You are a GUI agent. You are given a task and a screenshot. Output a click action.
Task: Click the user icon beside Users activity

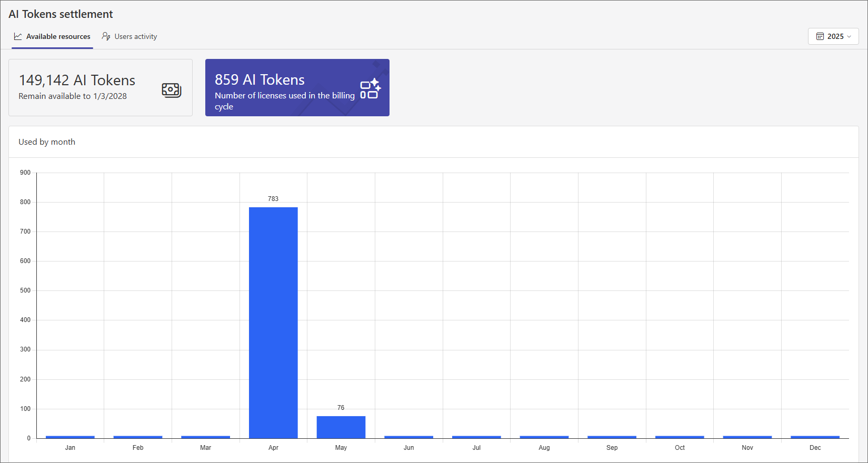click(x=106, y=36)
